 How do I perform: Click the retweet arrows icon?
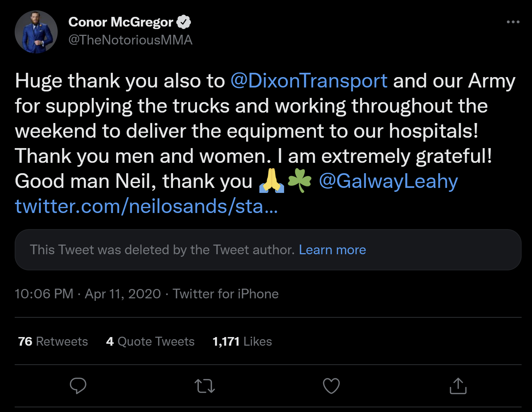[x=205, y=386]
